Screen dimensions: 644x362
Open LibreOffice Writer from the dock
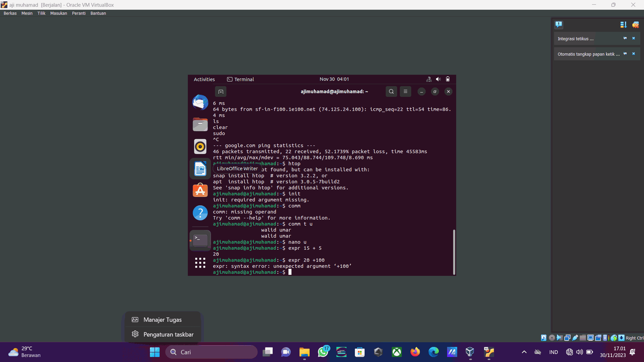click(200, 169)
